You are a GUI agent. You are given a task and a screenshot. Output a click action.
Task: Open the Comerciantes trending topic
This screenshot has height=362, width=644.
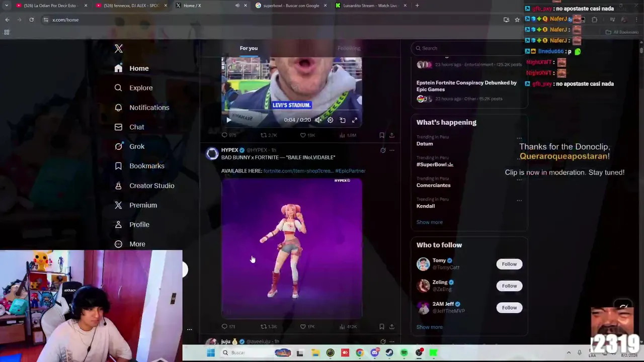[x=433, y=185]
